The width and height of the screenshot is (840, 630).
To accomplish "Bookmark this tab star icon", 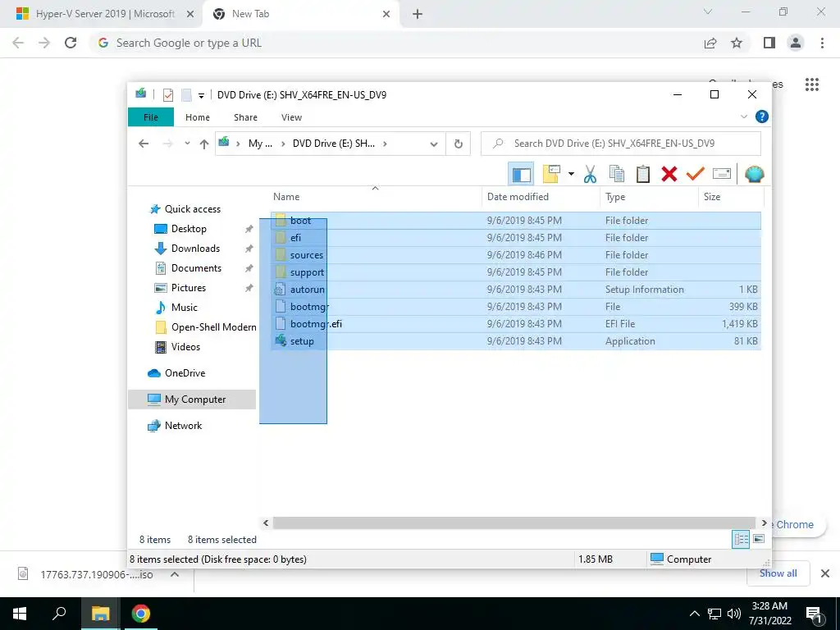I will coord(737,43).
